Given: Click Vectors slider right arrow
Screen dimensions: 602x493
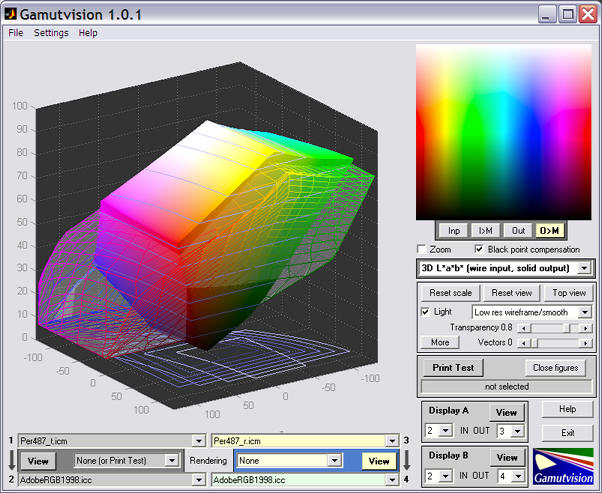Looking at the screenshot, I should [586, 342].
